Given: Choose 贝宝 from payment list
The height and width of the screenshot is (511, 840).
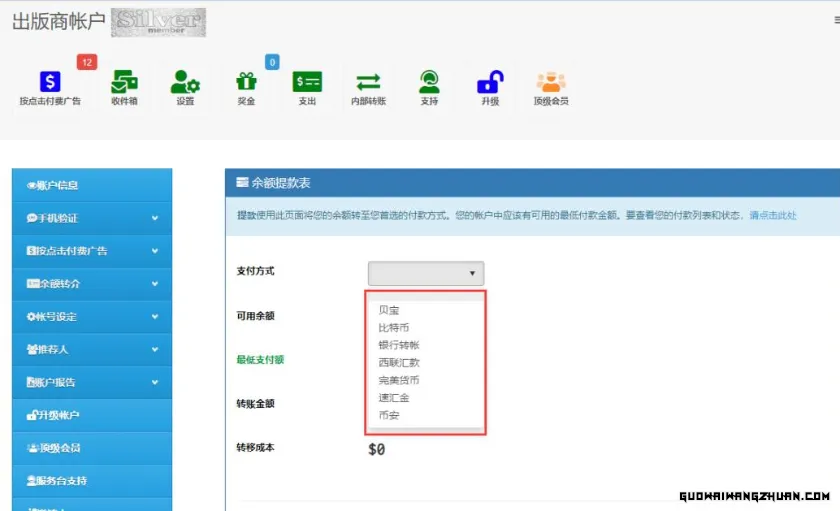Looking at the screenshot, I should click(x=389, y=310).
